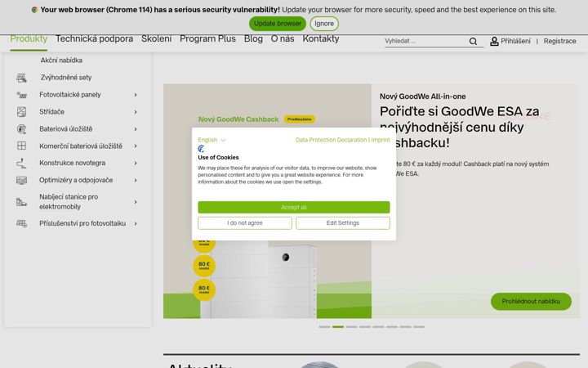
Task: Select last carousel slide indicator
Action: click(x=419, y=327)
